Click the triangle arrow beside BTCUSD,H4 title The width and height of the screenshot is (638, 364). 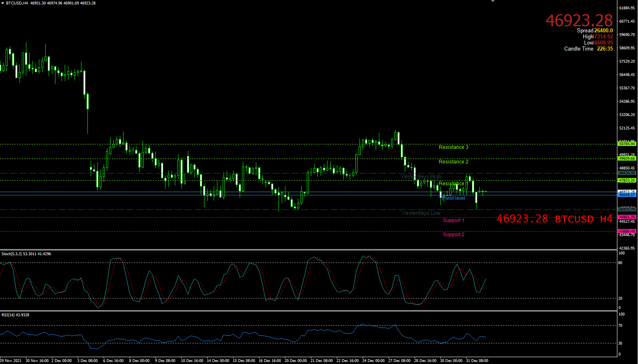pyautogui.click(x=2, y=3)
